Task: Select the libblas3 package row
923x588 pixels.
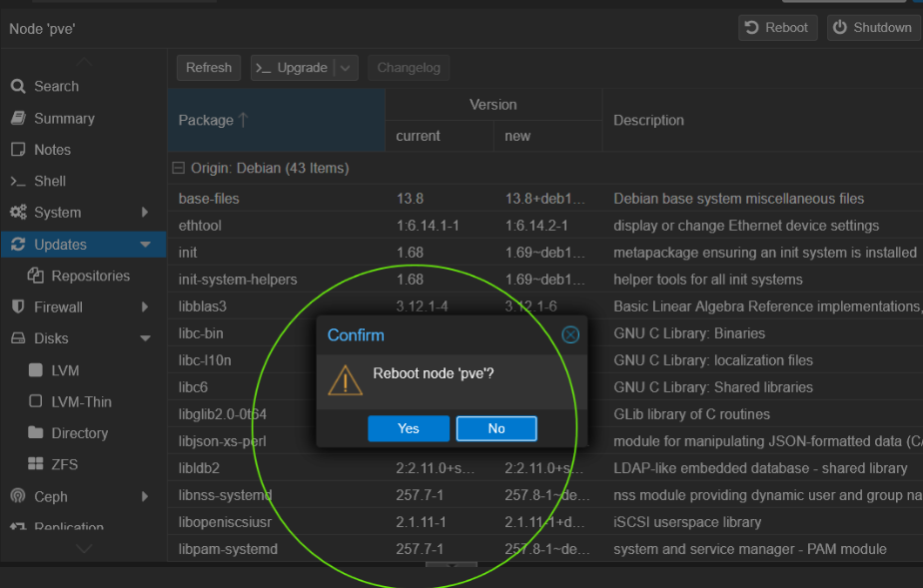Action: pos(545,306)
